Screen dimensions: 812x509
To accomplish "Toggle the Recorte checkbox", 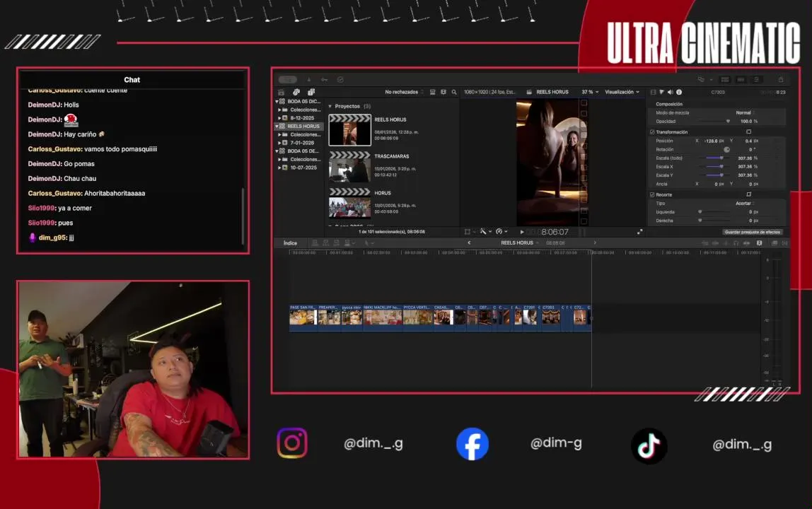I will point(652,194).
